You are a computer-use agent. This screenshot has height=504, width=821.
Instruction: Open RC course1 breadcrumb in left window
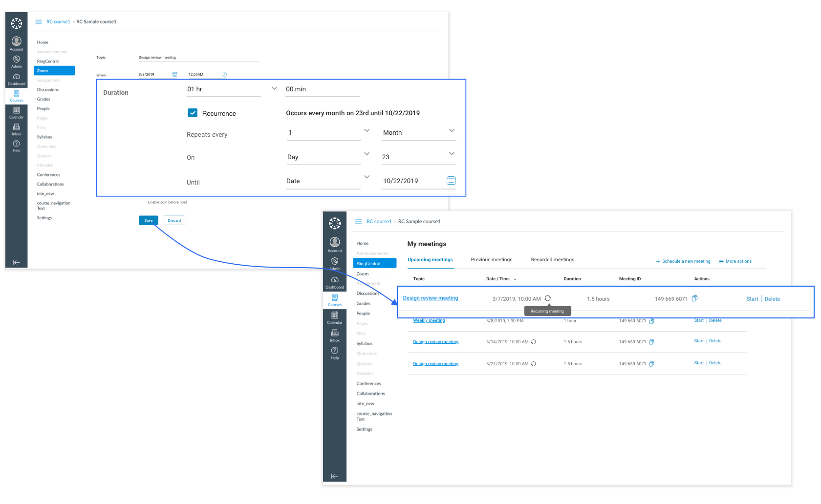58,21
